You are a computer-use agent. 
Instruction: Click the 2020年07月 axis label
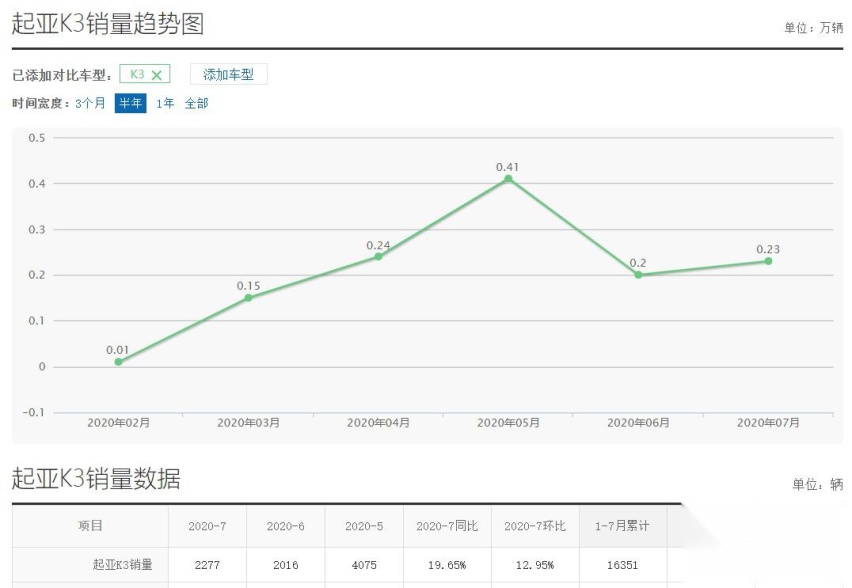768,423
